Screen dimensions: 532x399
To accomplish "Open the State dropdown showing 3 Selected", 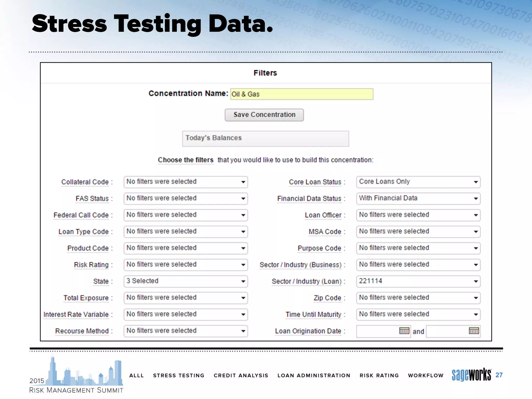I will (185, 281).
